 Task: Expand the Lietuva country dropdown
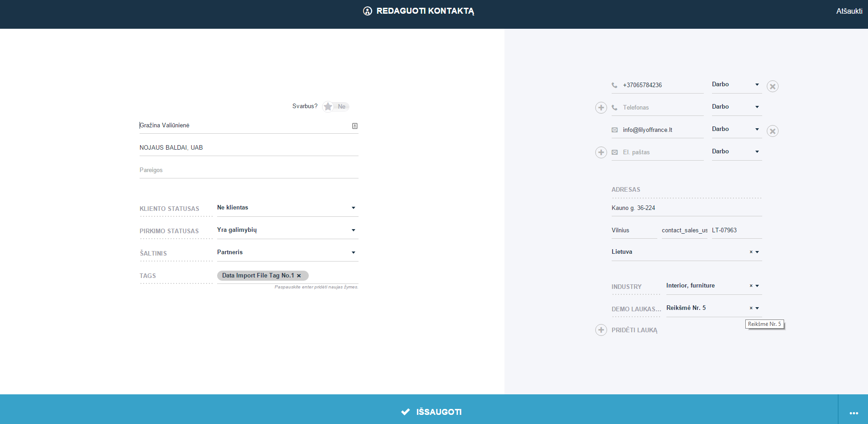click(x=757, y=252)
